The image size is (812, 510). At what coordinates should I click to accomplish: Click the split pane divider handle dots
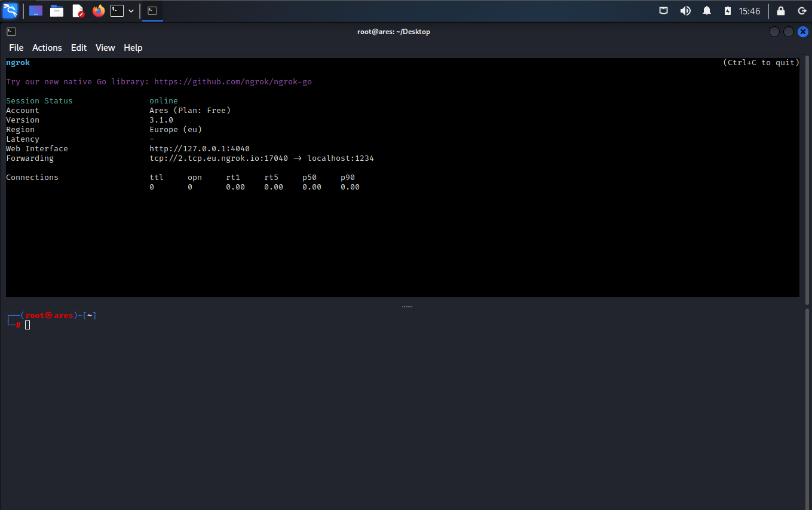tap(407, 307)
